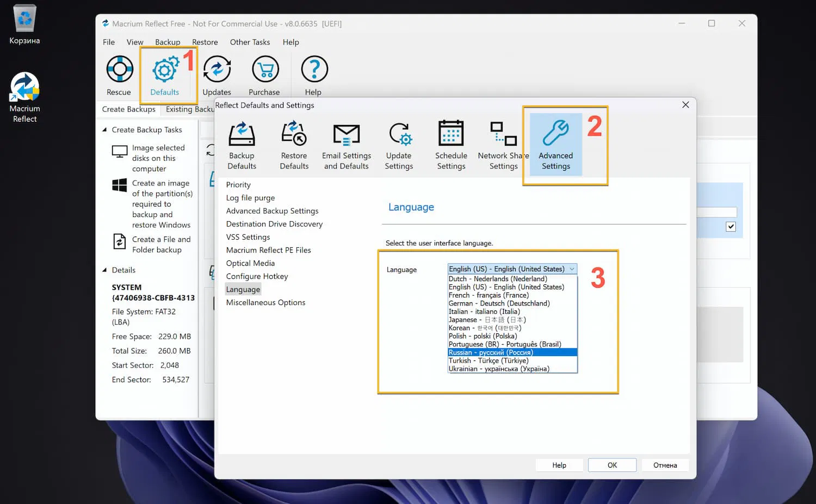816x504 pixels.
Task: Click the File and Folder backup icon
Action: (120, 241)
